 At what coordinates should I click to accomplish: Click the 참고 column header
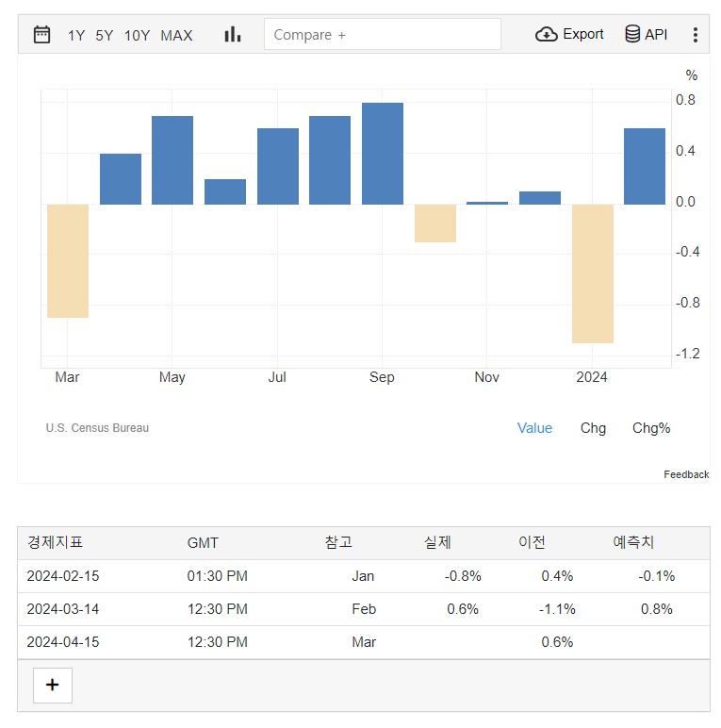pos(338,542)
